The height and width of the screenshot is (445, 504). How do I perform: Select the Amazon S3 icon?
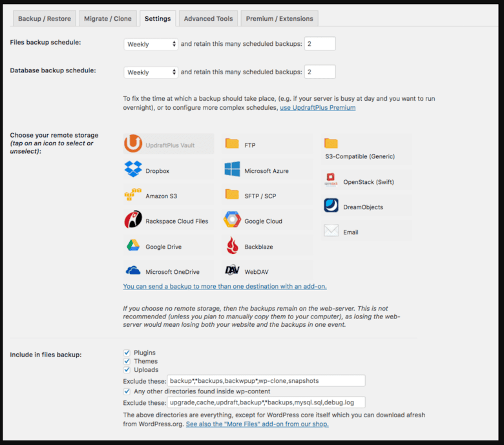[x=133, y=194]
